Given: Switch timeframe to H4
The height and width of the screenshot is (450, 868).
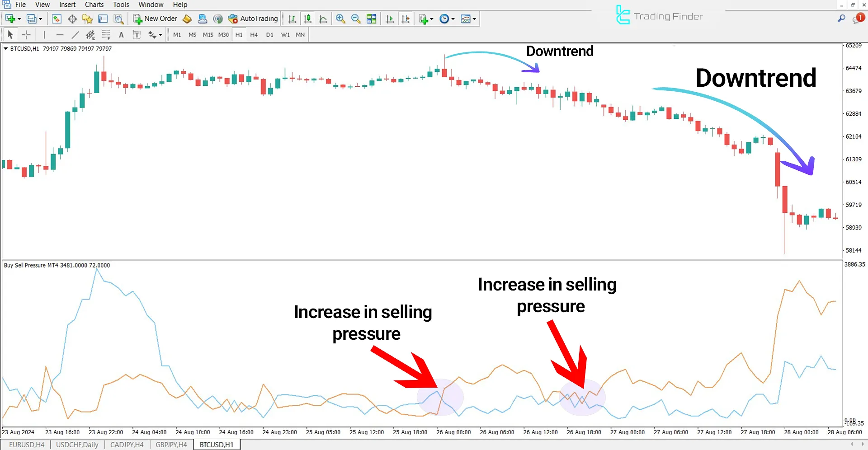Looking at the screenshot, I should pos(254,34).
